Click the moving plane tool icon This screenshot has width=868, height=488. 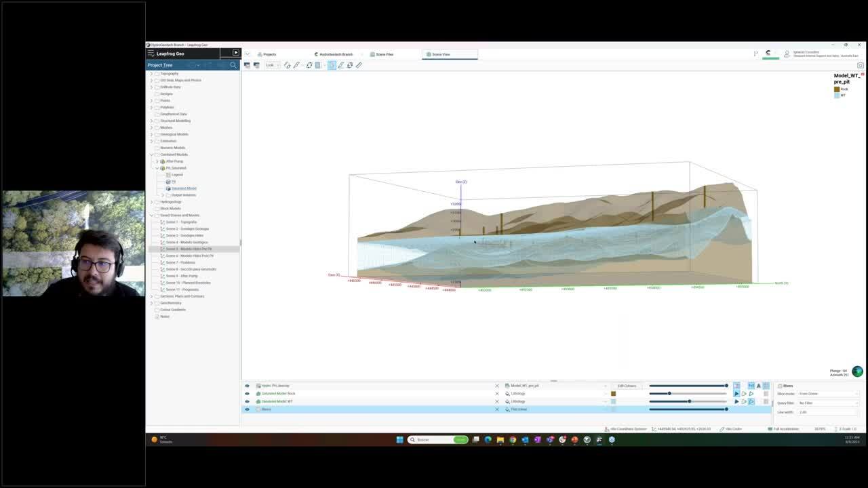309,65
